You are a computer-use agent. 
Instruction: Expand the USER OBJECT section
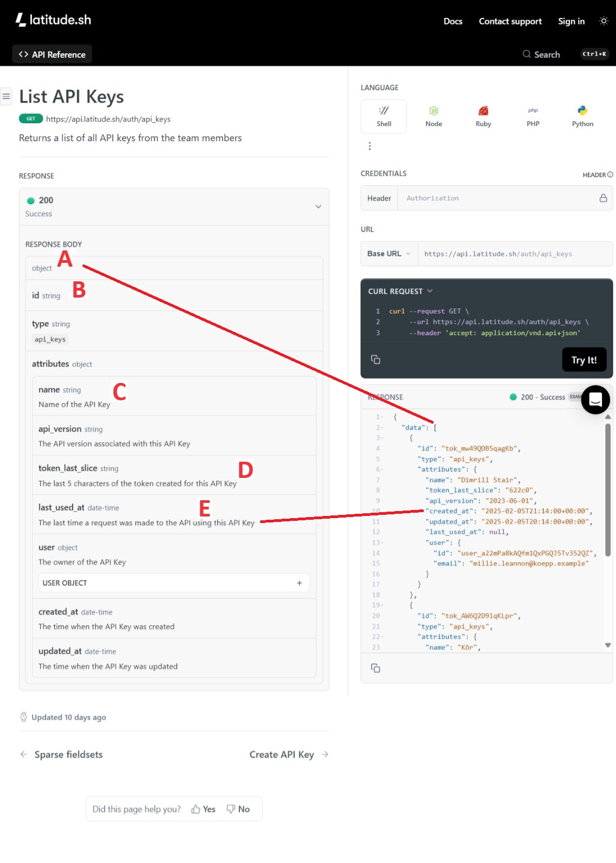tap(174, 583)
